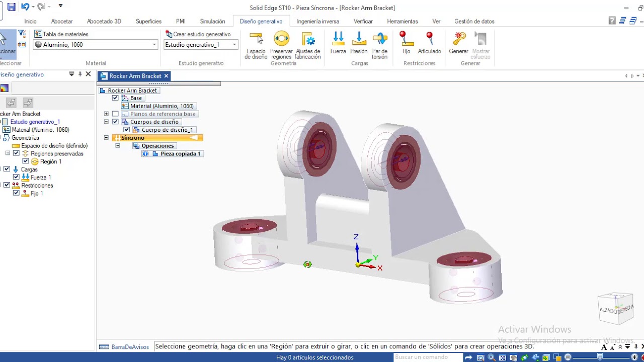The image size is (644, 362).
Task: Toggle the Cargas checkbox
Action: (x=7, y=169)
